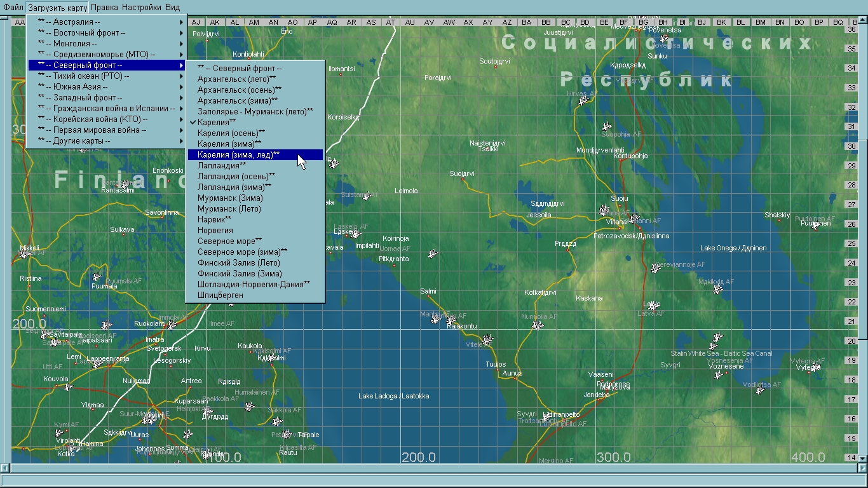Viewport: 868px width, 488px height.
Task: Load the Карелия (зима, лед) map
Action: coord(255,154)
